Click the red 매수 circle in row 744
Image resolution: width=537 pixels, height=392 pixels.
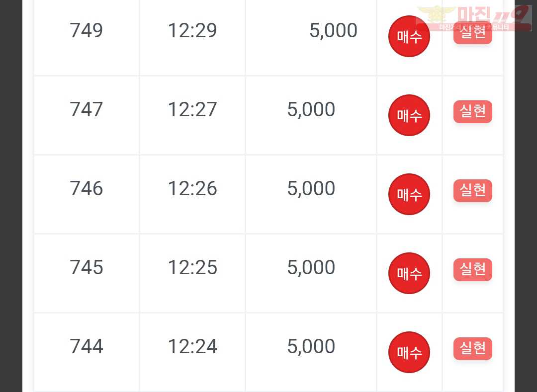[409, 352]
